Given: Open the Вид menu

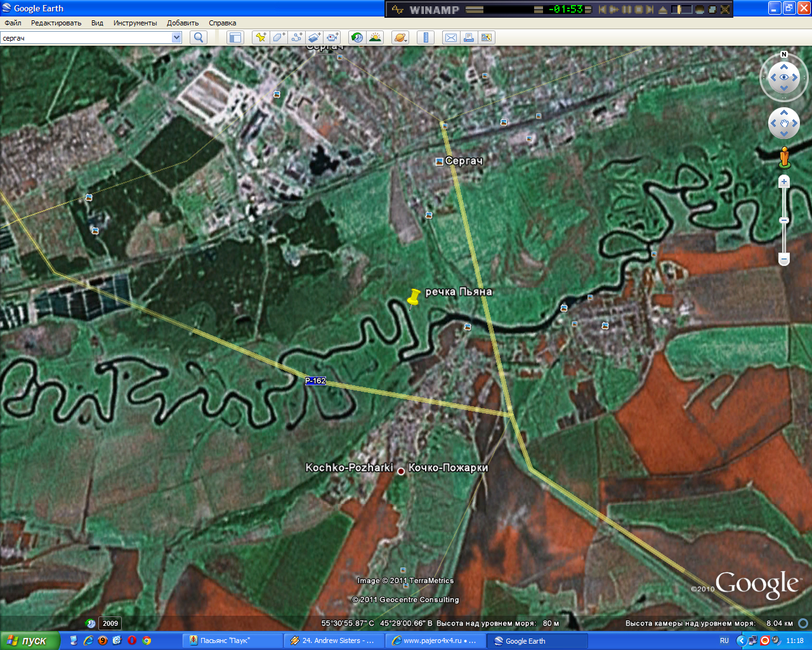Looking at the screenshot, I should [97, 23].
